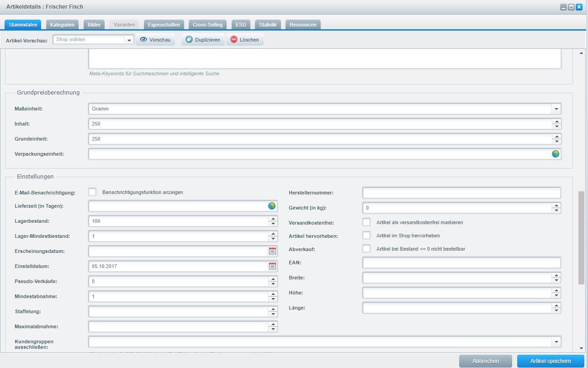588x368 pixels.
Task: Click the globe icon in Verpackungseinheit field
Action: point(555,154)
